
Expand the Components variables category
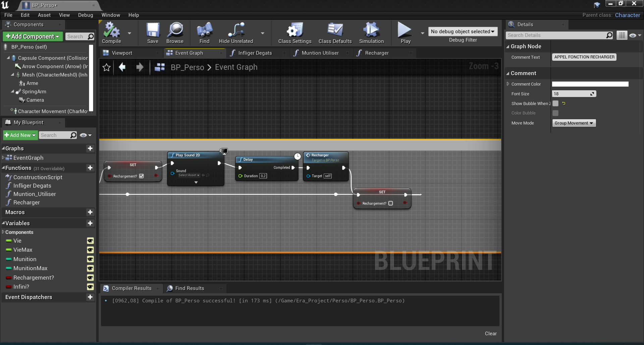click(x=3, y=232)
